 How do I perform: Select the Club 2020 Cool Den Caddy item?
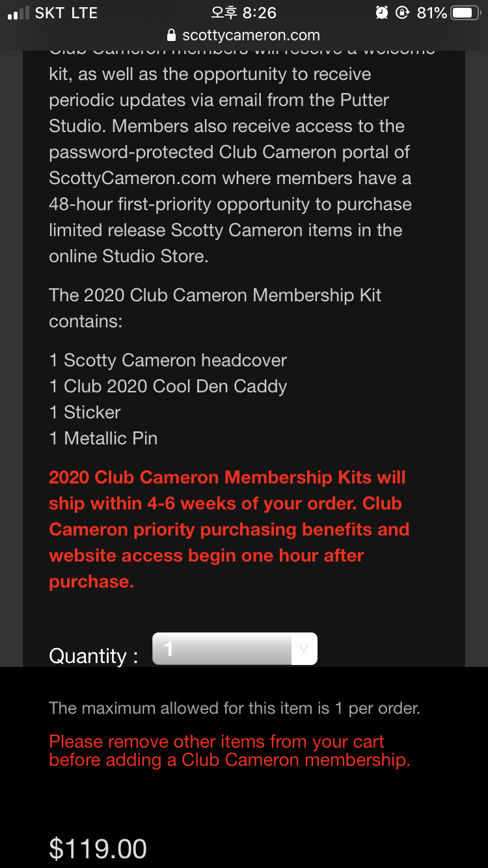point(168,387)
